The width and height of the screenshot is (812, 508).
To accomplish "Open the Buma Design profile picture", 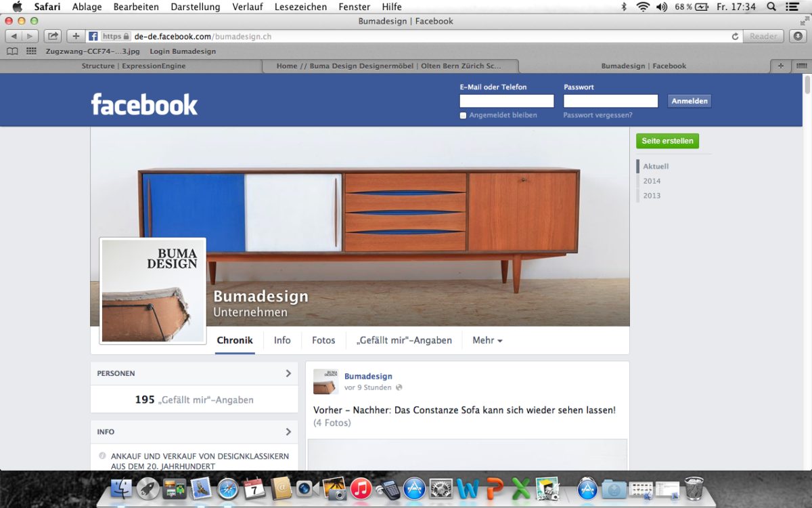I will [153, 291].
